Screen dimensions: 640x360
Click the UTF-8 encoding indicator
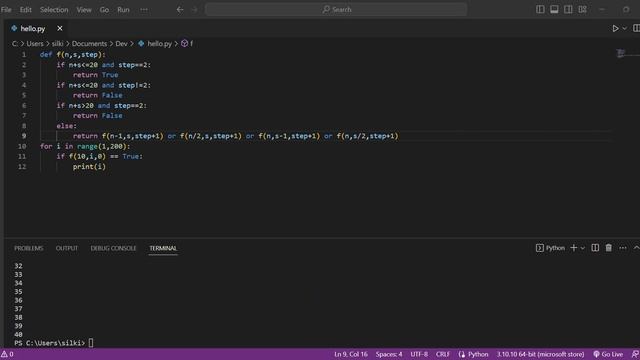419,354
